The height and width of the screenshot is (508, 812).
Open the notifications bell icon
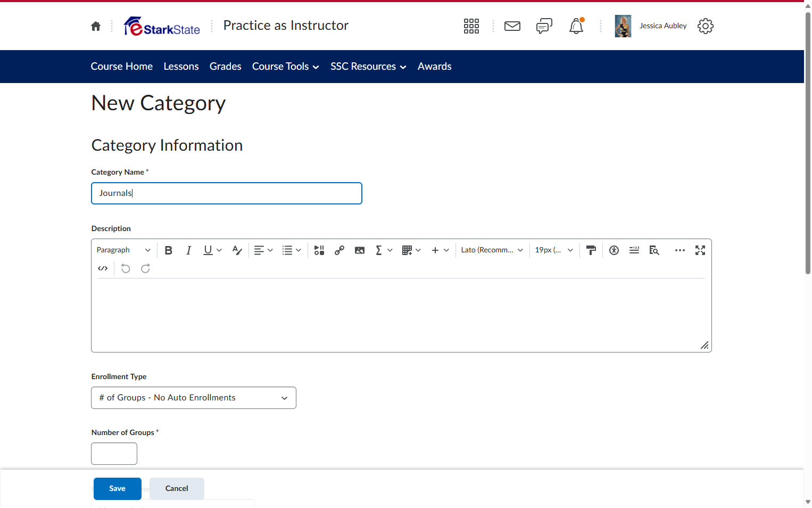576,26
